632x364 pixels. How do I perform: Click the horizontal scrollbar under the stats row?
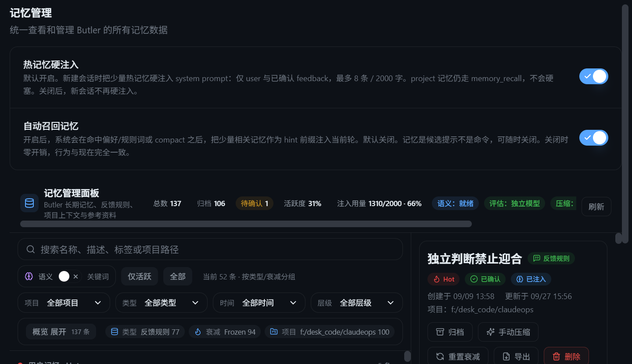click(x=246, y=224)
